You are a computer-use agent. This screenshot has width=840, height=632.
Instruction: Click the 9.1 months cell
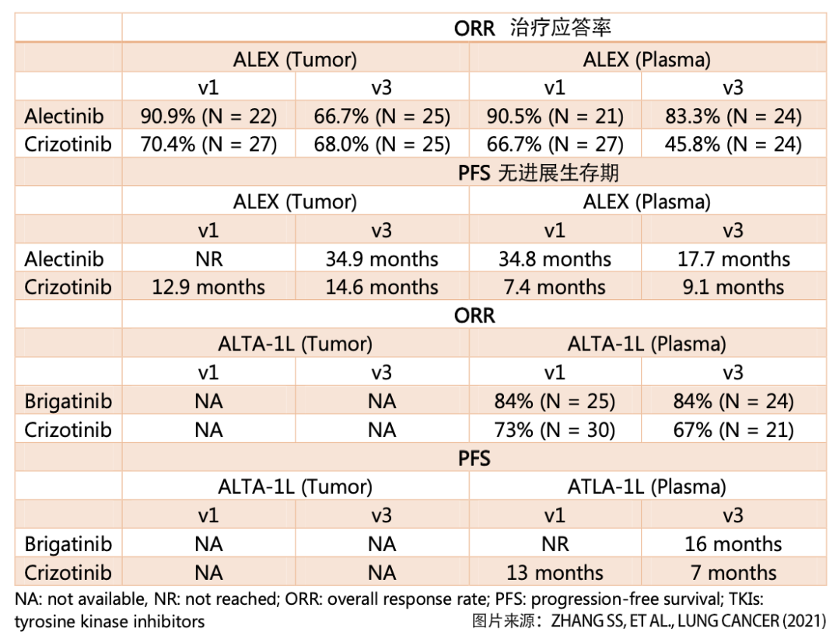click(733, 287)
